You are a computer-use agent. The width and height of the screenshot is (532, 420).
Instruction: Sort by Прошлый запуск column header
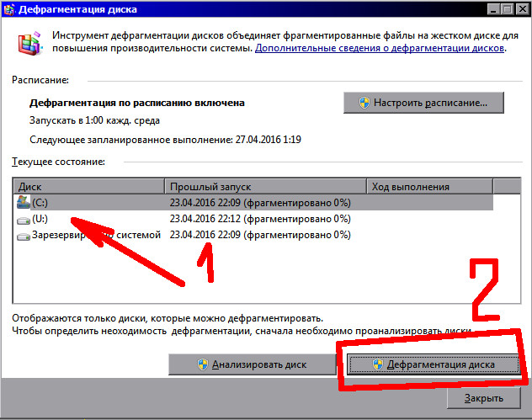pyautogui.click(x=265, y=186)
